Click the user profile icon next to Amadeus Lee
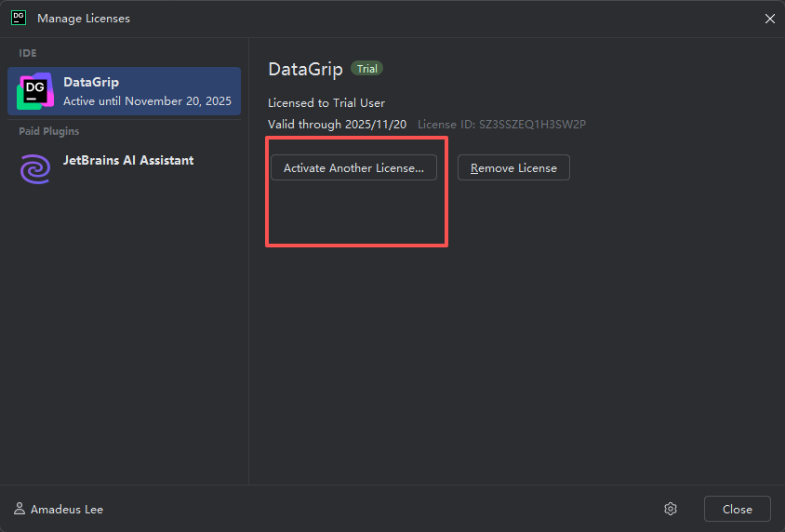Screen dimensions: 785x532 (x=20, y=509)
